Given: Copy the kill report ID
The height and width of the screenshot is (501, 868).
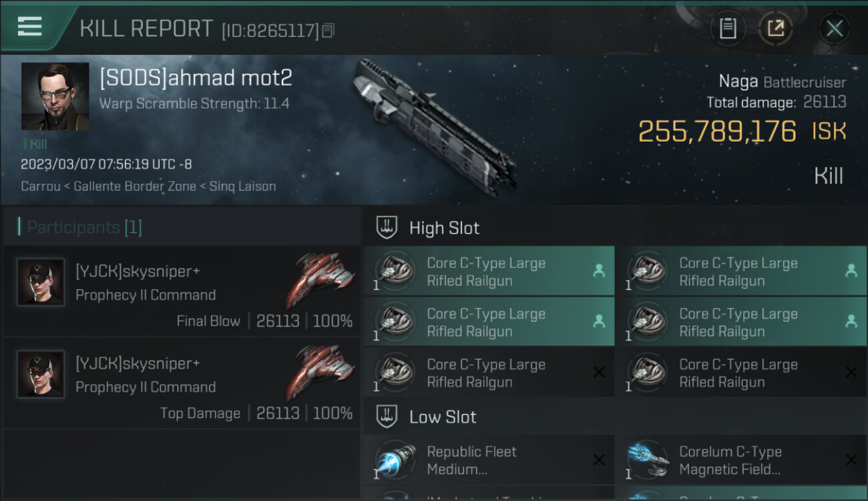Looking at the screenshot, I should (328, 31).
